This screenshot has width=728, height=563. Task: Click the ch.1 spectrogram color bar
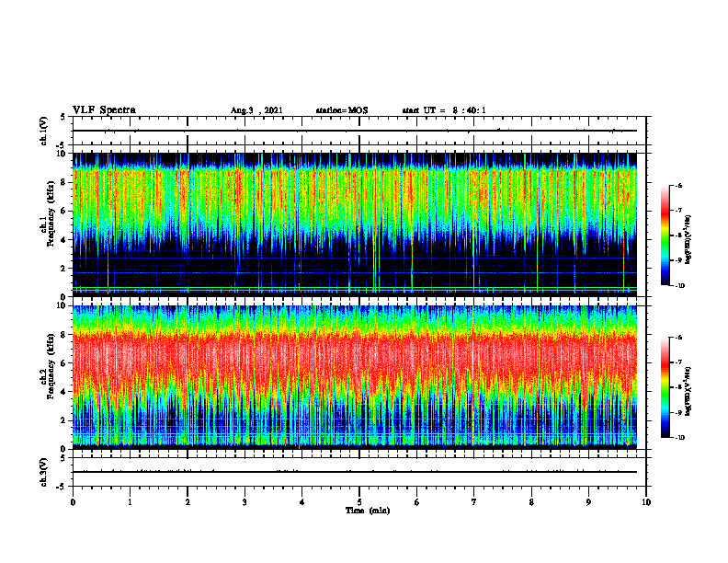pyautogui.click(x=665, y=236)
